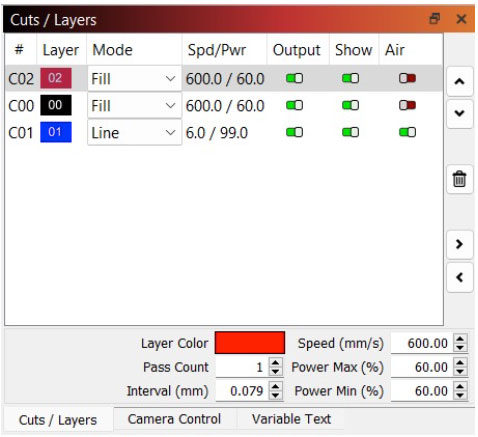This screenshot has height=437, width=478.
Task: Increase Pass Count with up arrow
Action: (x=275, y=363)
